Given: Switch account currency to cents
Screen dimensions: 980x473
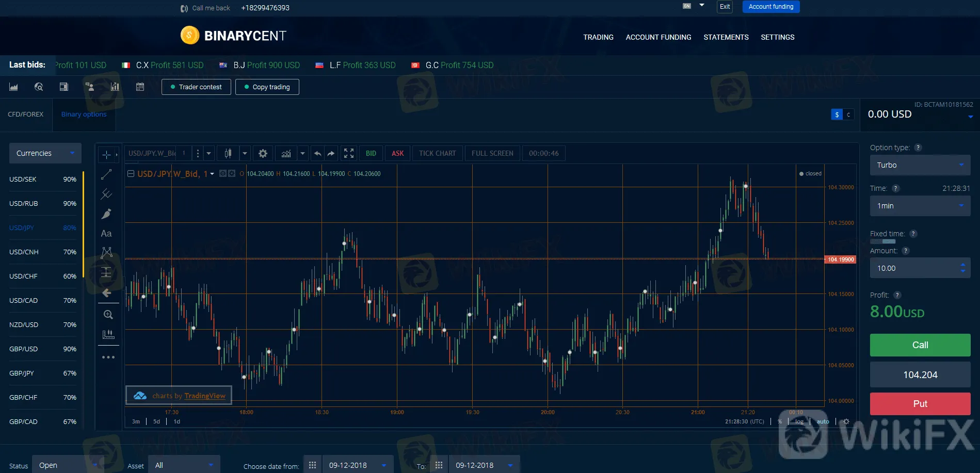Looking at the screenshot, I should click(848, 115).
